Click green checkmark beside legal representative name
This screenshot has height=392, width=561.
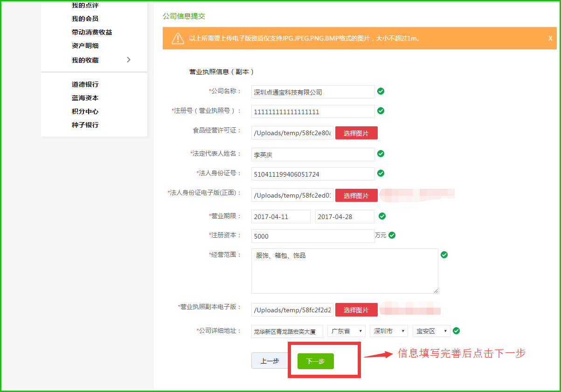pyautogui.click(x=381, y=153)
